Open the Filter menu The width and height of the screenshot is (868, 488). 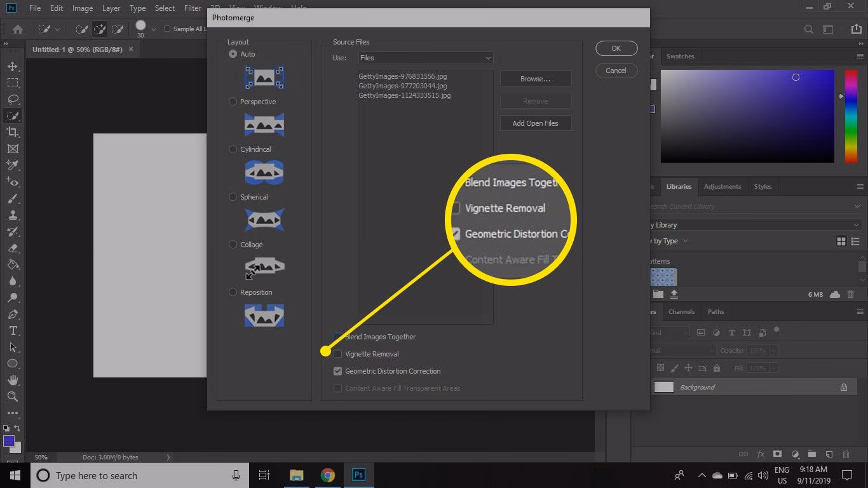pyautogui.click(x=192, y=8)
